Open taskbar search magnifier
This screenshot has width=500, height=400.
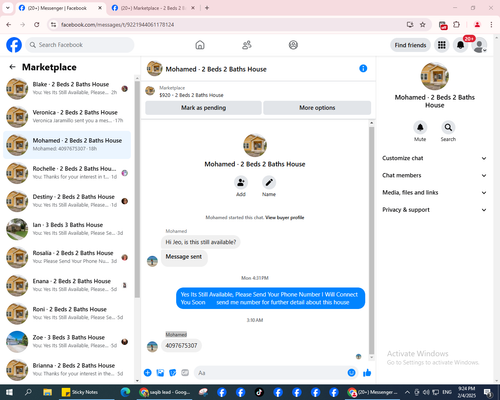[x=28, y=392]
